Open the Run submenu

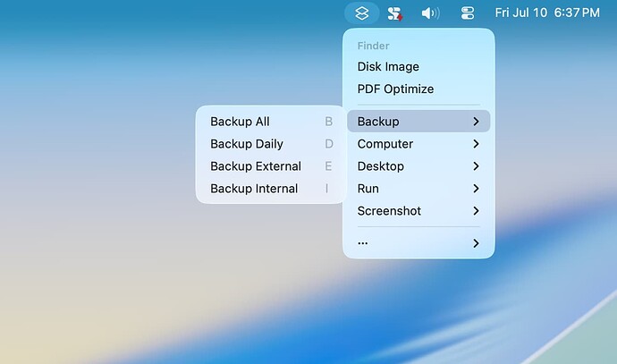418,189
